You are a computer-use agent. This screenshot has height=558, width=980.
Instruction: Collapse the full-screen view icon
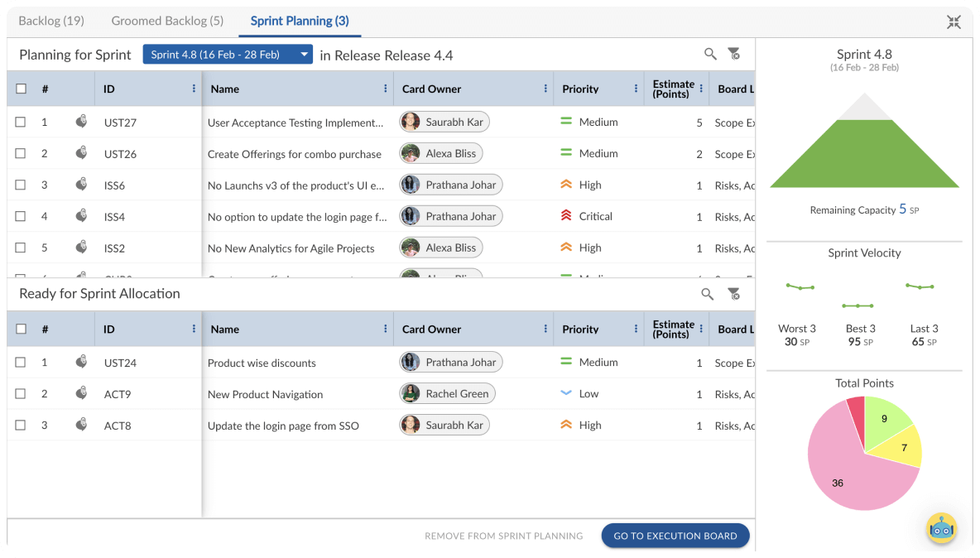point(954,22)
